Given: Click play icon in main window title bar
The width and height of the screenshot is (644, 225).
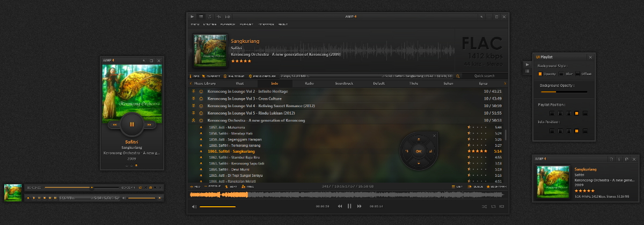Looking at the screenshot, I should tap(193, 17).
